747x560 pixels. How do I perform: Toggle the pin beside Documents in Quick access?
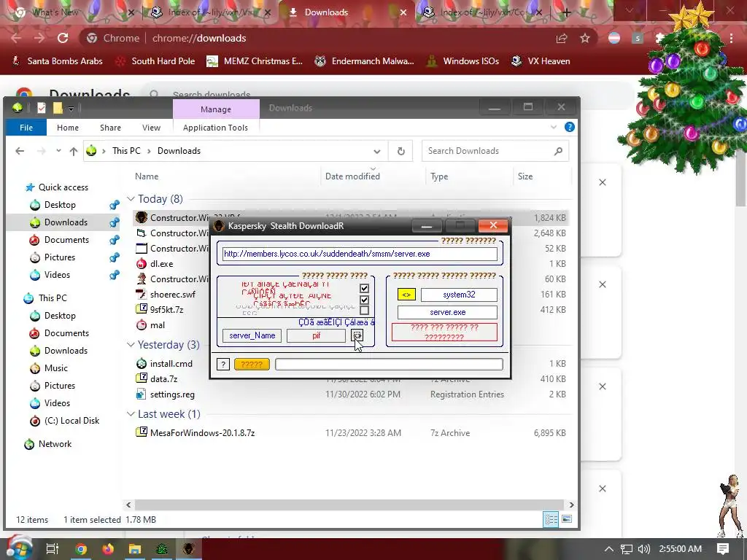[115, 239]
